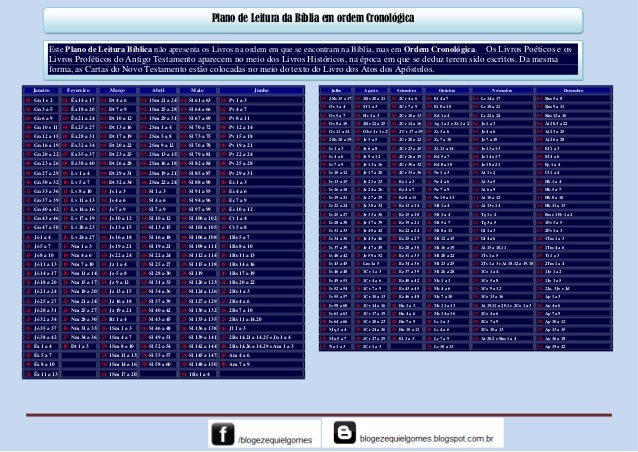Select the cell 1Sm 17 a 20

click(118, 374)
